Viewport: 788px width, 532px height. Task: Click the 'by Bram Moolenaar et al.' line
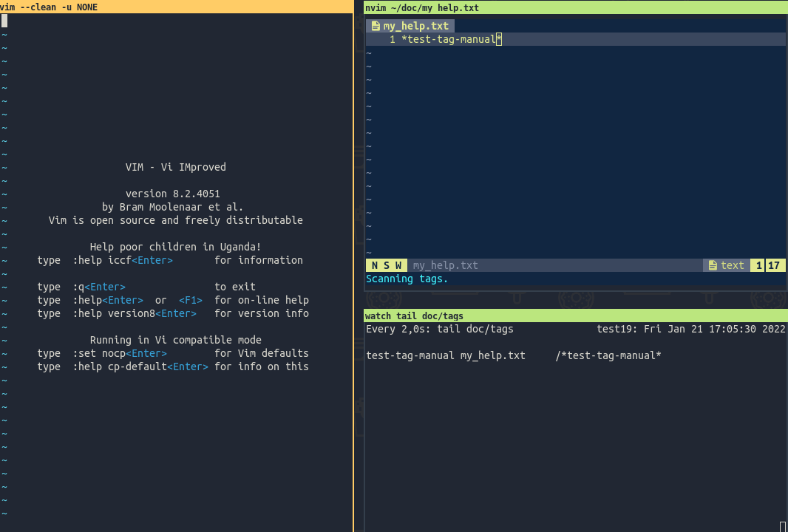[x=172, y=207]
